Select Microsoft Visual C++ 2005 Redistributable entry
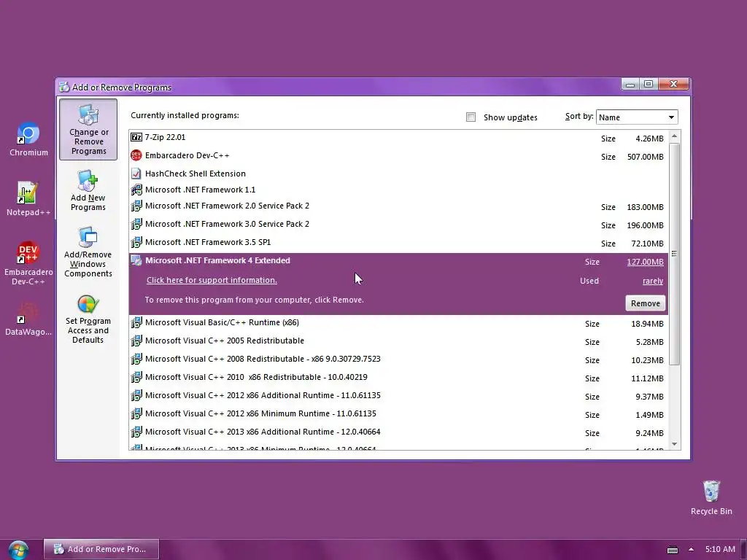The width and height of the screenshot is (747, 560). click(225, 341)
